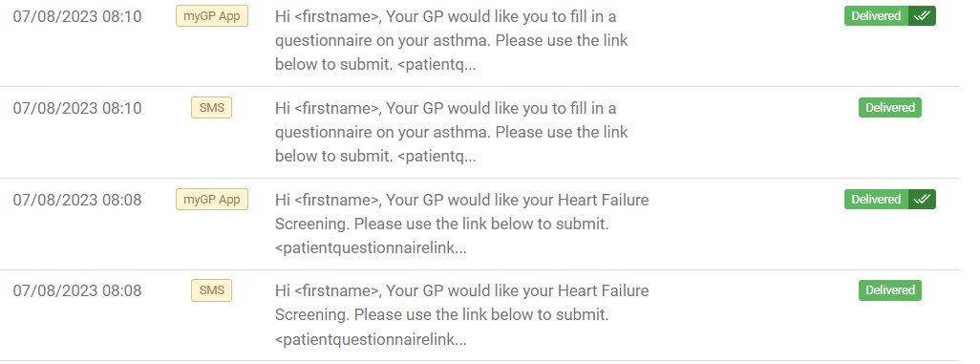Image resolution: width=980 pixels, height=364 pixels.
Task: Open the Heart Failure Screening myGP App message
Action: tap(462, 224)
